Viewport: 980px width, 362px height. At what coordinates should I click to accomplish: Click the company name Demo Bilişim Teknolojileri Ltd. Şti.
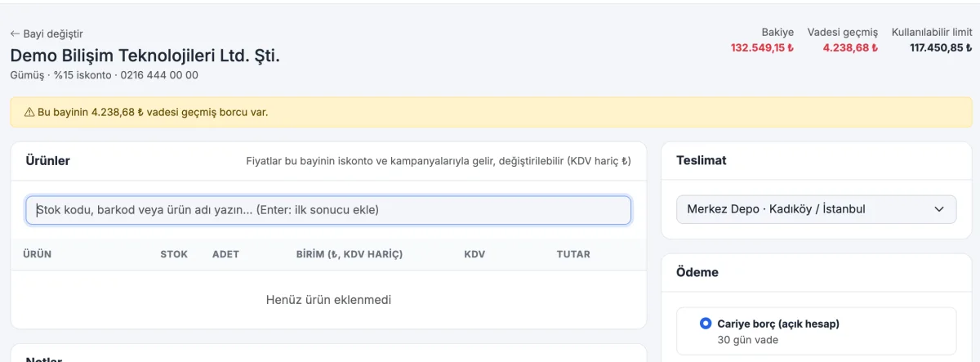click(x=145, y=56)
